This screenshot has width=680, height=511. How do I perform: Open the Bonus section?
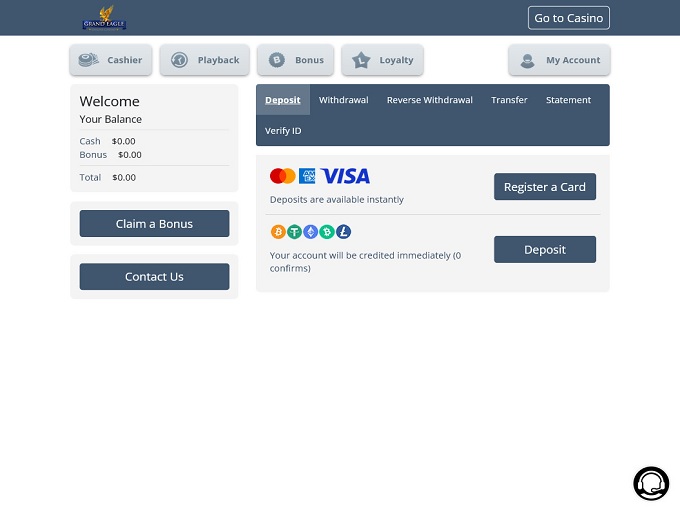(295, 60)
